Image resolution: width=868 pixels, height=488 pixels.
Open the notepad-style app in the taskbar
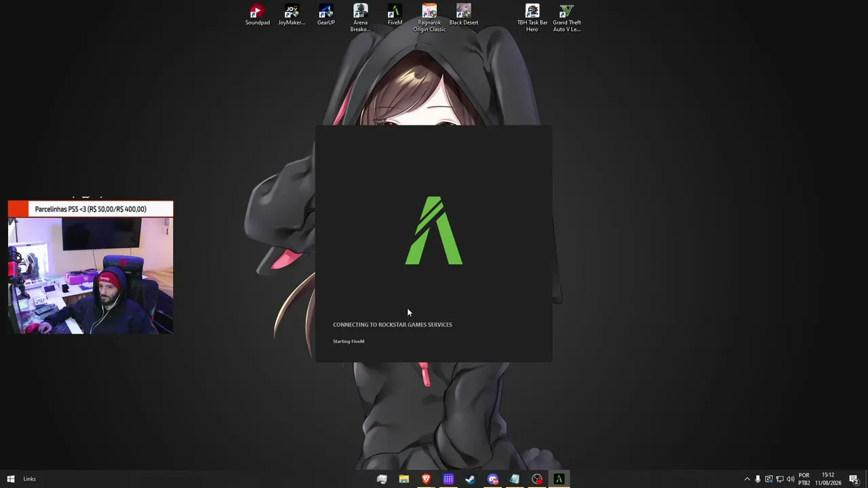tap(515, 479)
